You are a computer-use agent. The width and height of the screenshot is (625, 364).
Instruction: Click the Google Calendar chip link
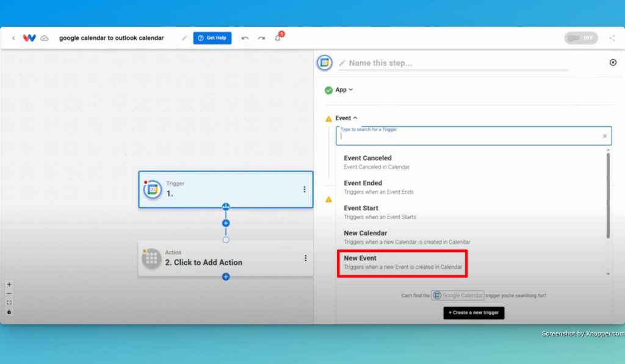pyautogui.click(x=458, y=296)
